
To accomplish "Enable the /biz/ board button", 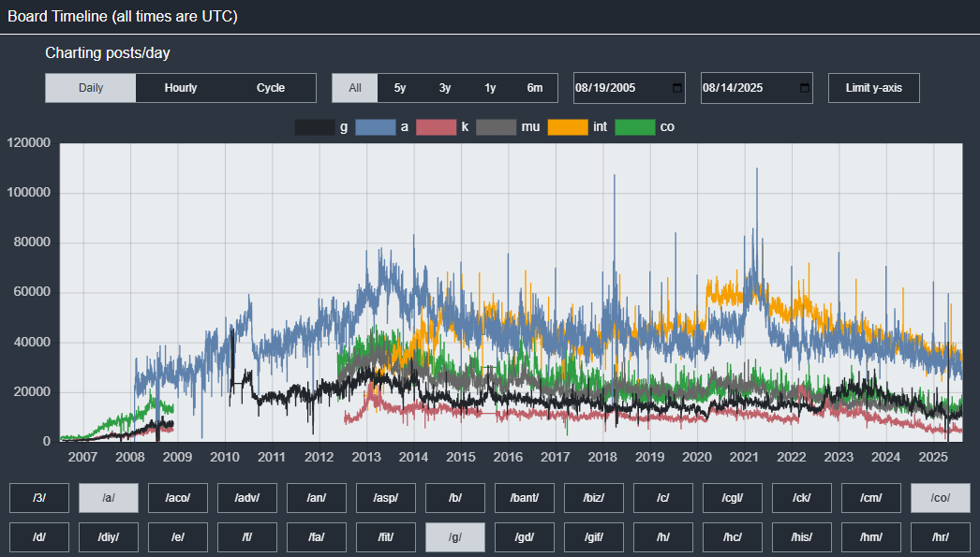I will click(x=594, y=498).
